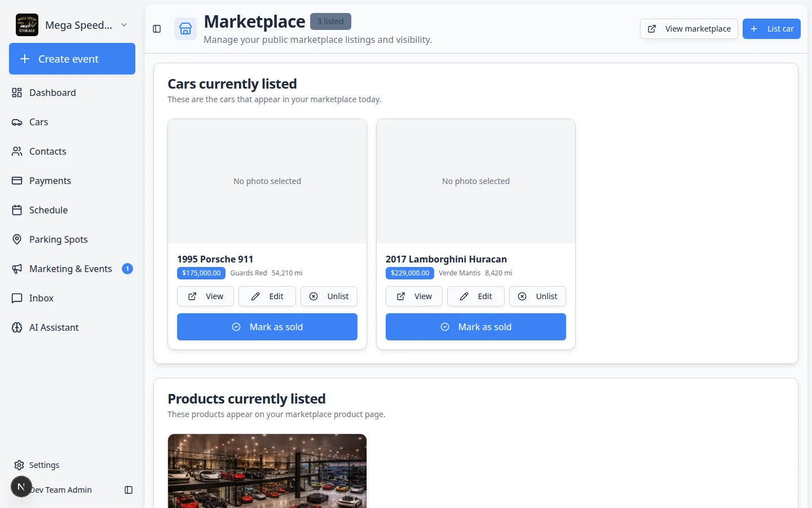Click View marketplace button
Viewport: 812px width, 508px height.
click(689, 29)
